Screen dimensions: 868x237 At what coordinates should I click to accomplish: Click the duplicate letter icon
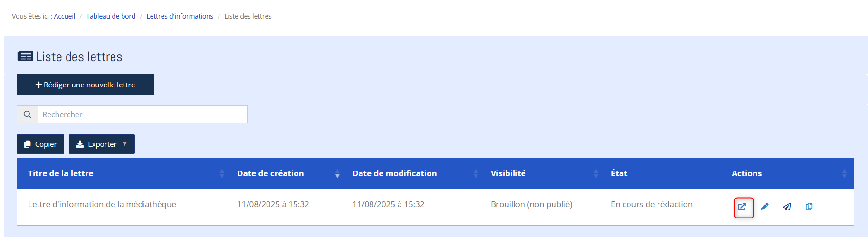pyautogui.click(x=809, y=207)
